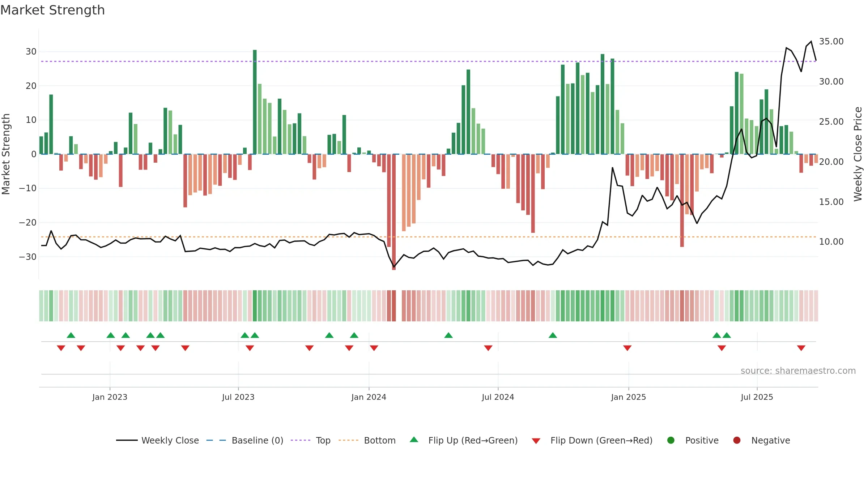Screen dimensions: 868x488
Task: Click the −10 tick on Market Strength axis
Action: click(28, 188)
